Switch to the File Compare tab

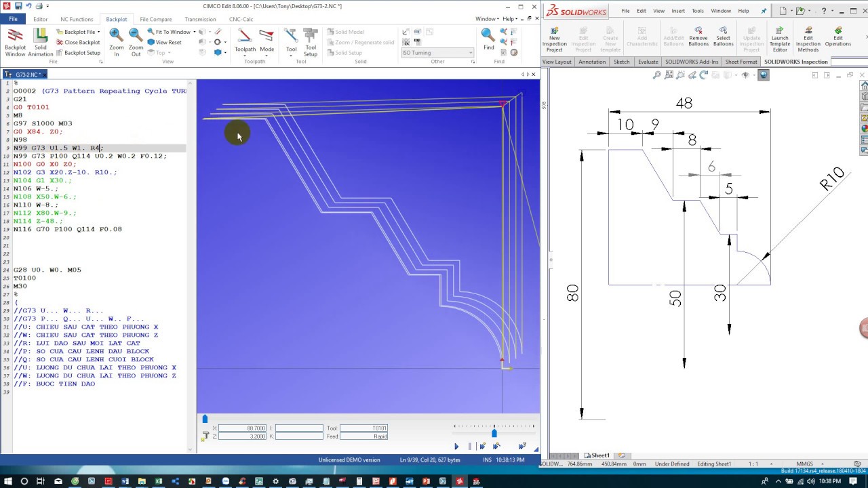[x=155, y=19]
